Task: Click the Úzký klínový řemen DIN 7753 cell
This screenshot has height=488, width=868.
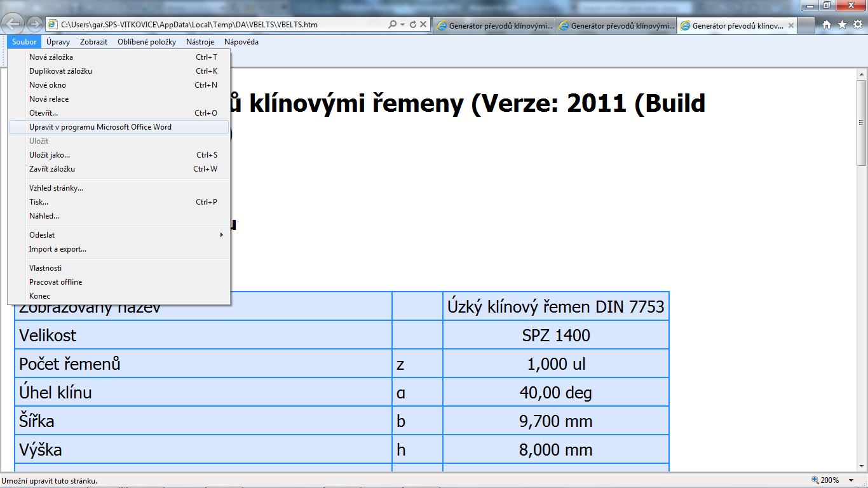Action: pyautogui.click(x=556, y=307)
